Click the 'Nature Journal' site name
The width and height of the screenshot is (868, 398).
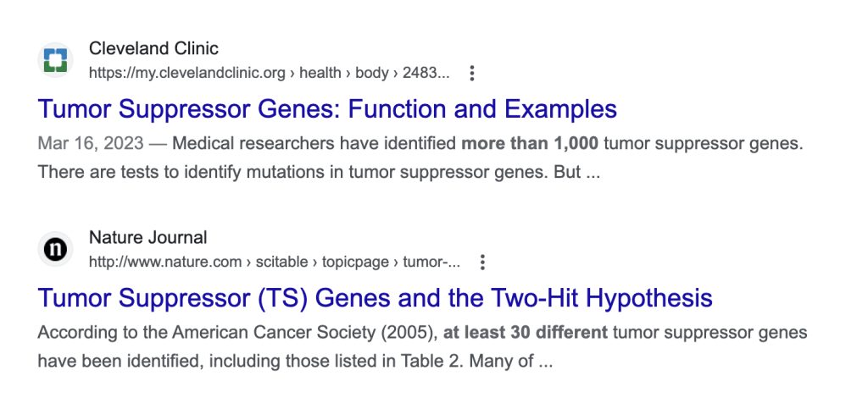coord(147,237)
